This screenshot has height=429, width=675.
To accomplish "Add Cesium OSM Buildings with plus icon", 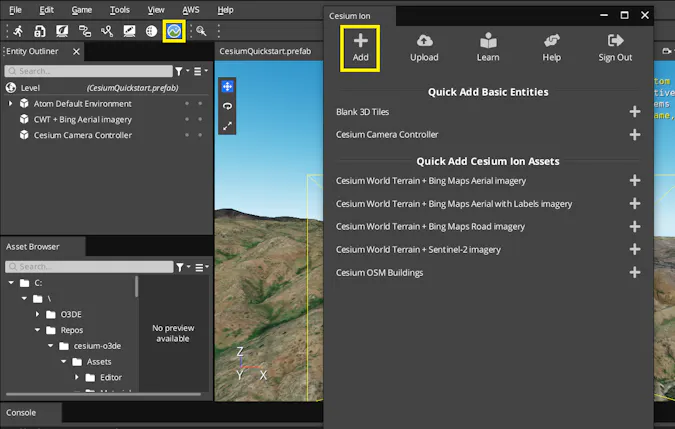I will click(635, 272).
